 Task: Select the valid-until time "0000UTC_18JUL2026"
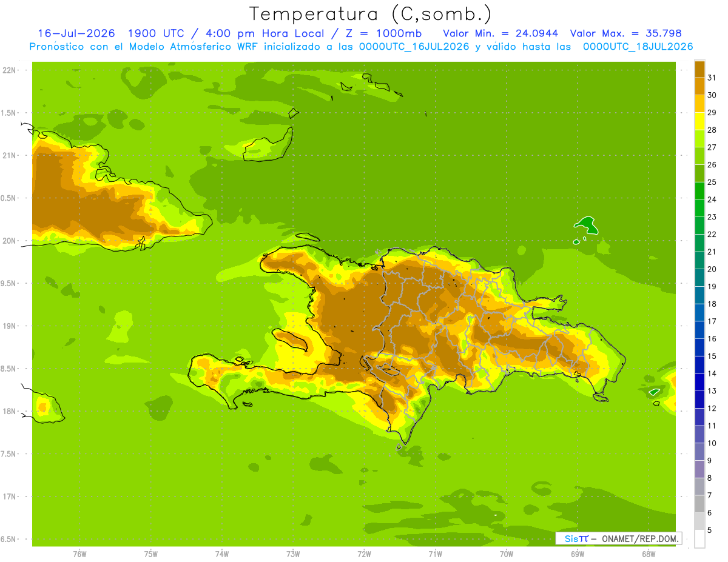638,47
